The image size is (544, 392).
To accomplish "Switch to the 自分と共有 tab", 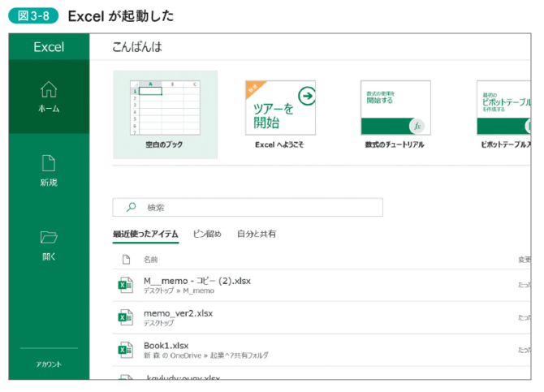I will tap(257, 235).
